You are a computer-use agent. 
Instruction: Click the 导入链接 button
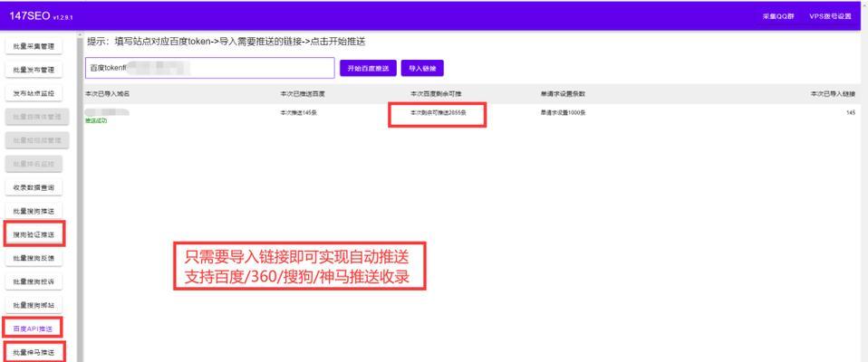pos(422,68)
